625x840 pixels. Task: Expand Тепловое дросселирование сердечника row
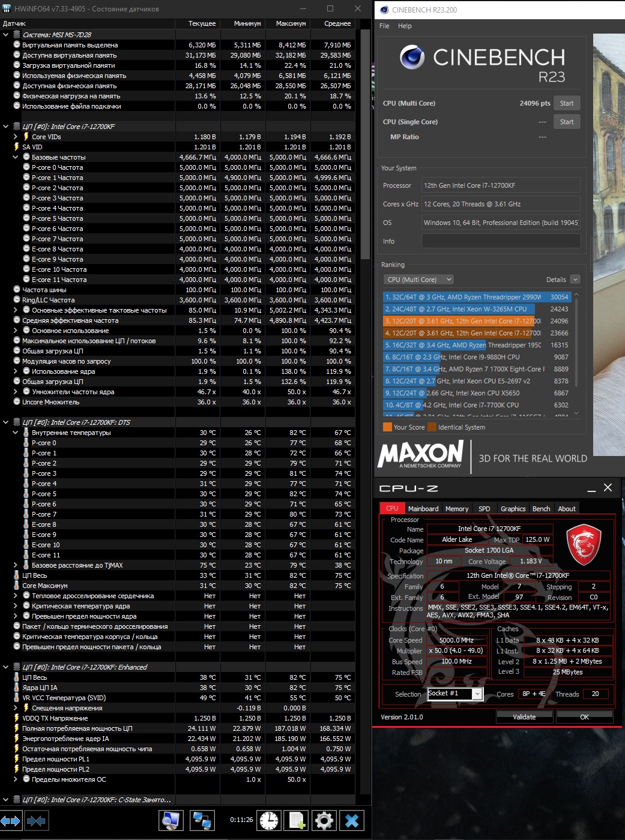coord(16,596)
